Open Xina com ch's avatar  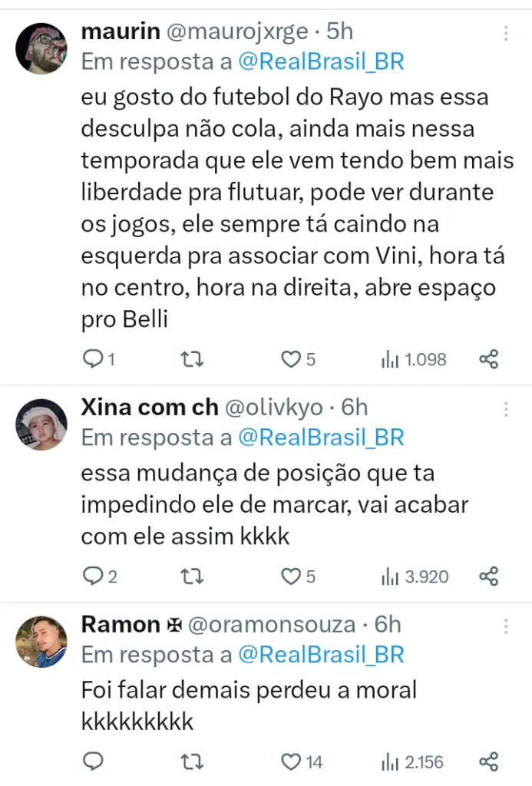pos(42,424)
